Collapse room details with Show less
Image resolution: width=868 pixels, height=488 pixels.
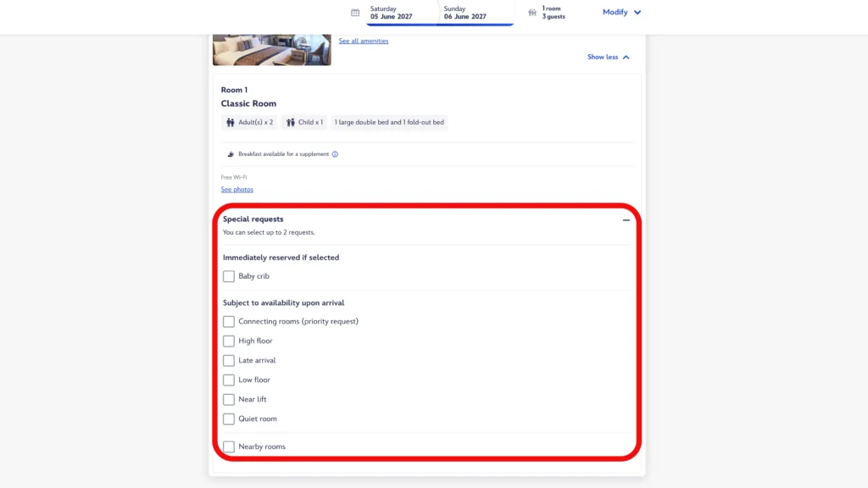[x=609, y=57]
